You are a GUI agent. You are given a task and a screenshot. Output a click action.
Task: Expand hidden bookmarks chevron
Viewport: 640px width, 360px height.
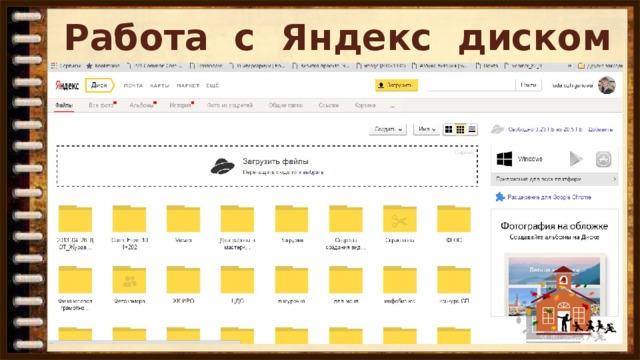(569, 66)
